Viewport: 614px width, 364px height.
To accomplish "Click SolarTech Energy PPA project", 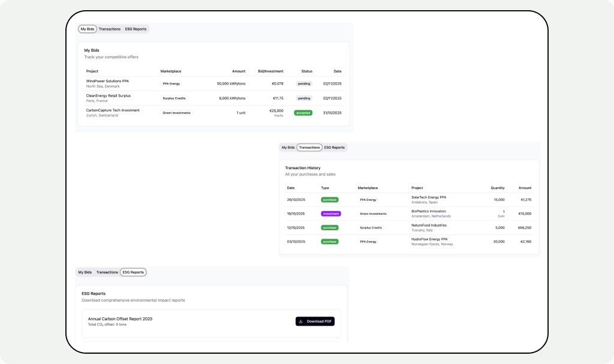I will (429, 197).
